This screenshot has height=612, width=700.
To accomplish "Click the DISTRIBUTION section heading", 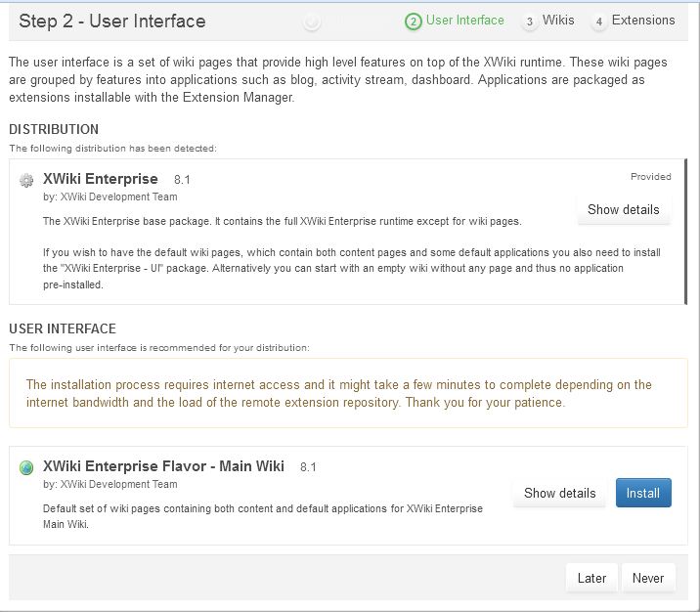I will [54, 129].
